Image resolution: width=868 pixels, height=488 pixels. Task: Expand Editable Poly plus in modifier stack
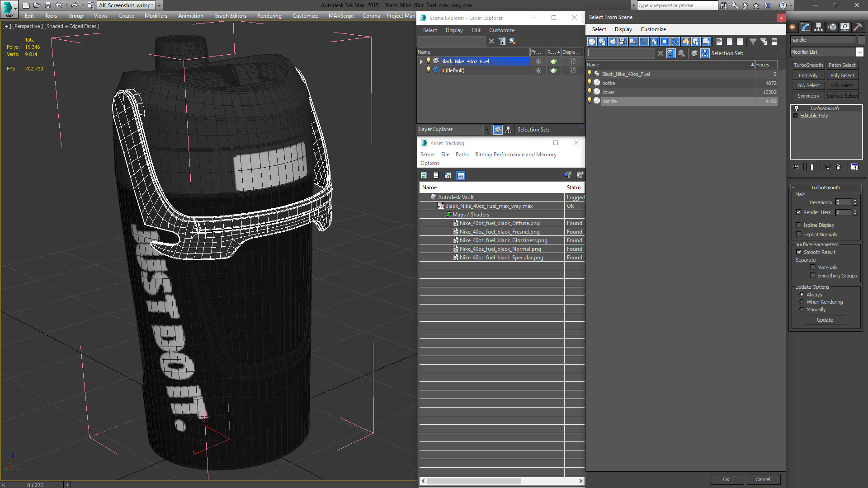pos(796,116)
